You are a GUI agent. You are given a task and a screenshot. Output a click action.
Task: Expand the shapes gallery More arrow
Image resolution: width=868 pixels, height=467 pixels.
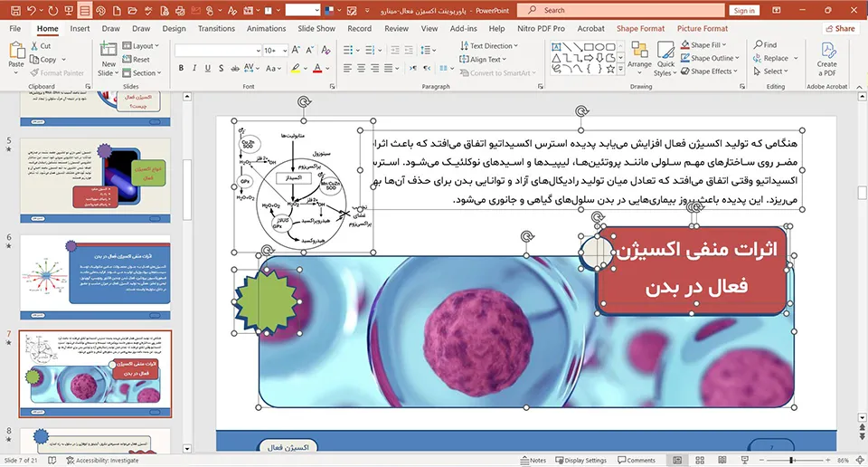(620, 71)
